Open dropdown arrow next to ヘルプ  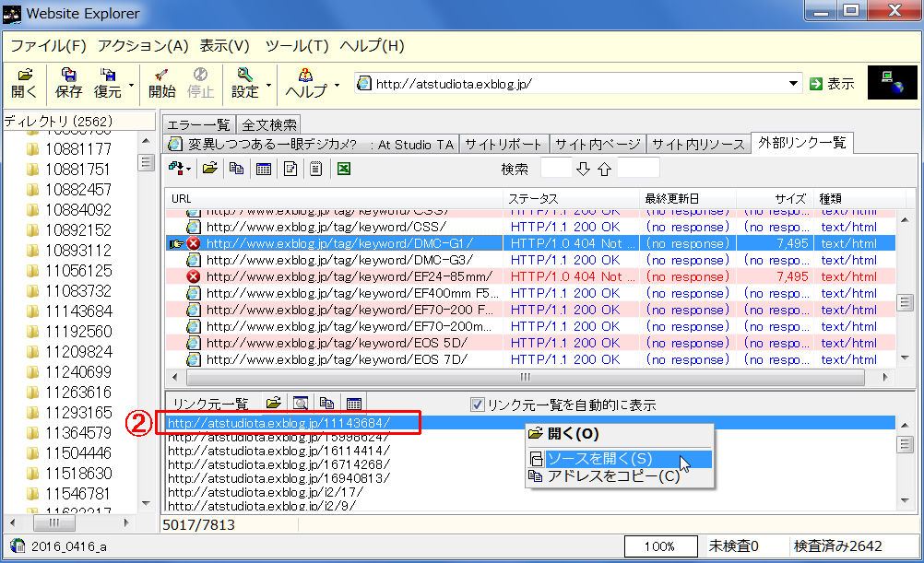[338, 85]
